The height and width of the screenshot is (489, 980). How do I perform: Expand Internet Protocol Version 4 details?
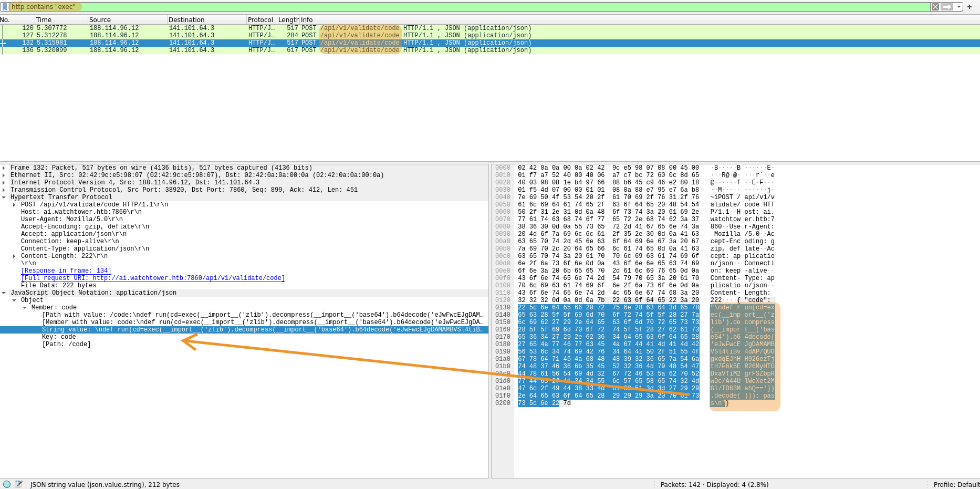click(4, 182)
